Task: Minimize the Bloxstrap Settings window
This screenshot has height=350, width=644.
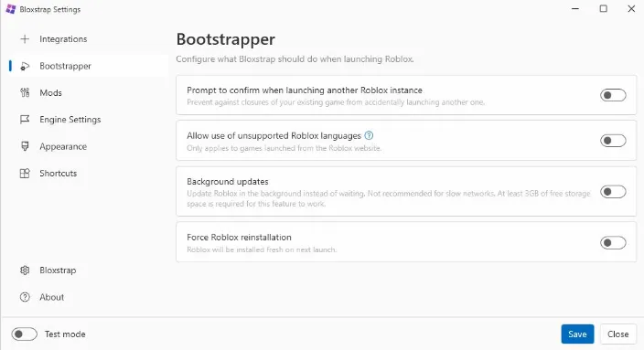Action: click(575, 8)
